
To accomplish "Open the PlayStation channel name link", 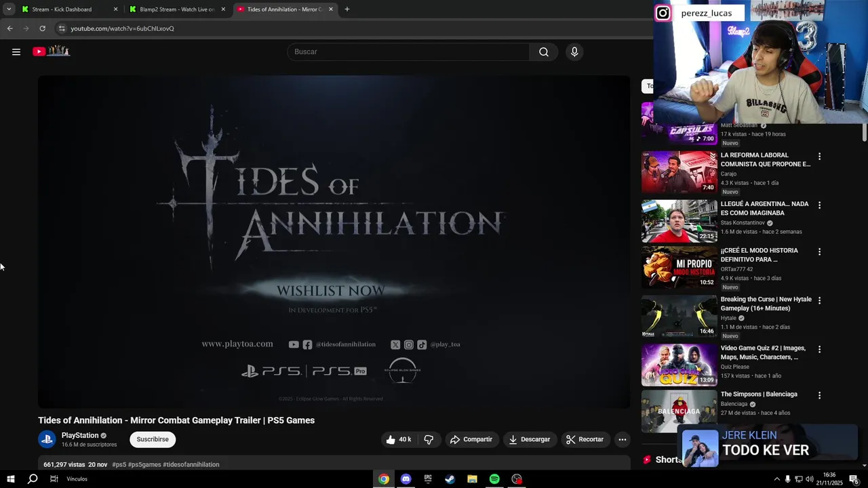I will [x=80, y=435].
